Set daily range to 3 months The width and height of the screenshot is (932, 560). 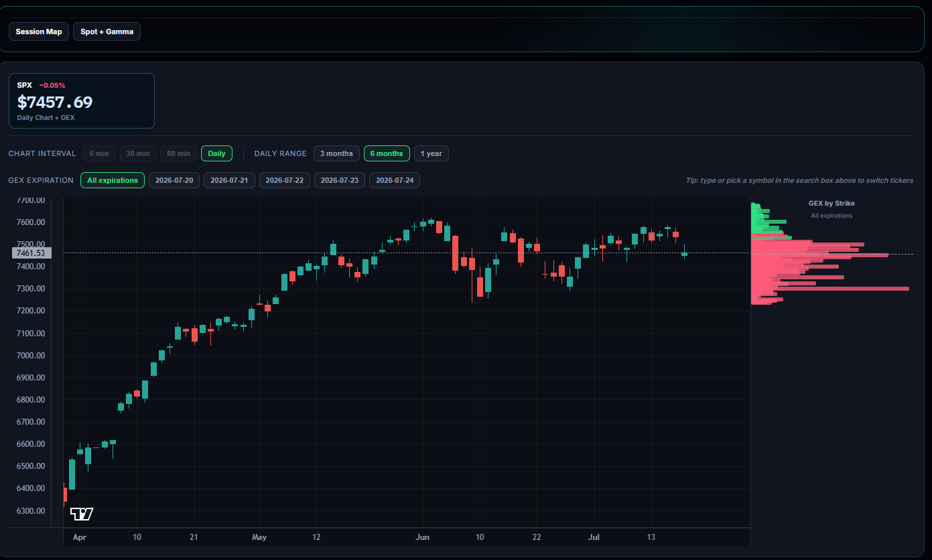(336, 153)
